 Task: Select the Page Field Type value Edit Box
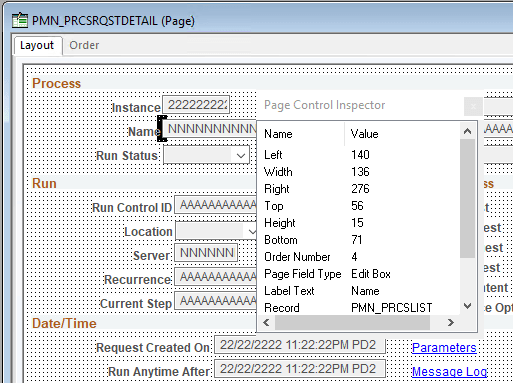pos(371,274)
